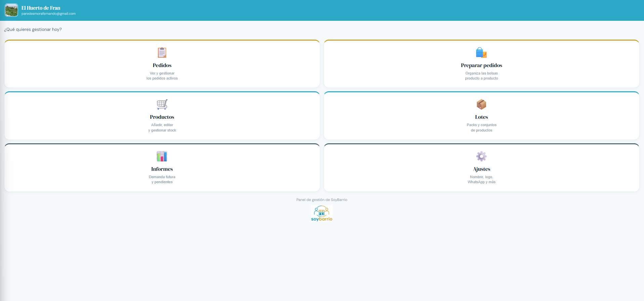Open the Preparar pedidos card title
Viewport: 644px width, 301px height.
click(481, 65)
